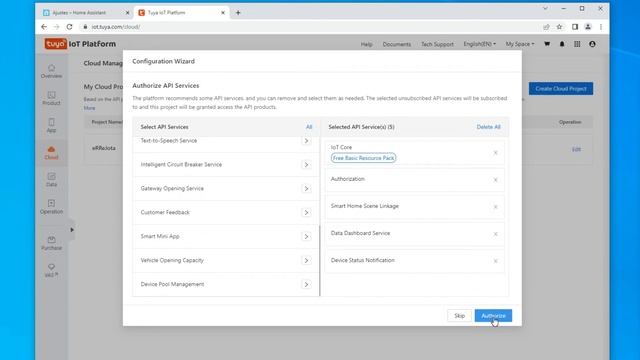Open the Chrome three-dot menu
The width and height of the screenshot is (640, 360).
601,27
